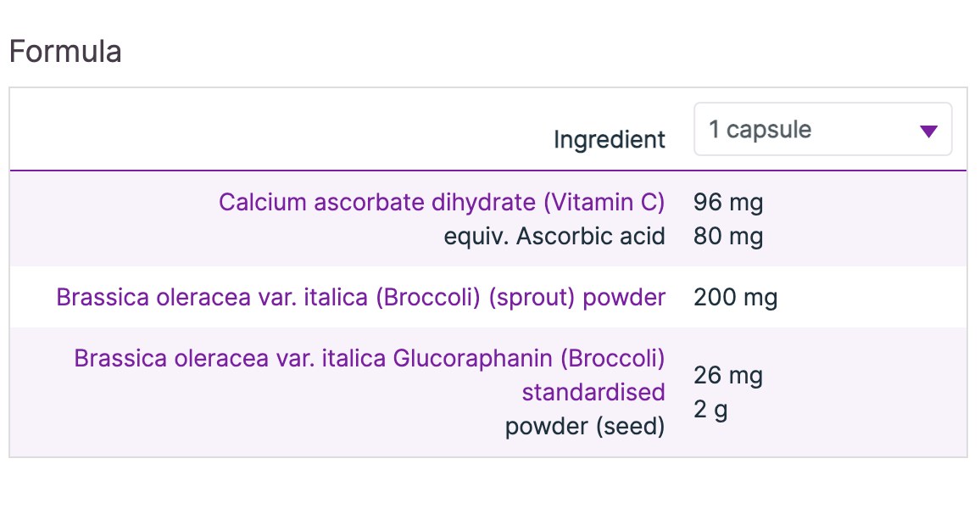
Task: Open the Glucoraphanin (Broccoli) ingredient link
Action: (369, 359)
